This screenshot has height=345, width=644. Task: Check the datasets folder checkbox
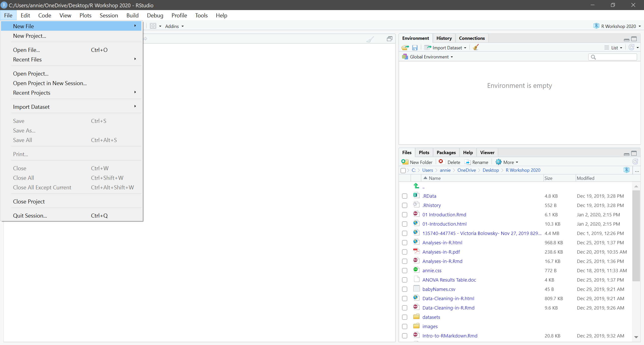[x=405, y=317]
